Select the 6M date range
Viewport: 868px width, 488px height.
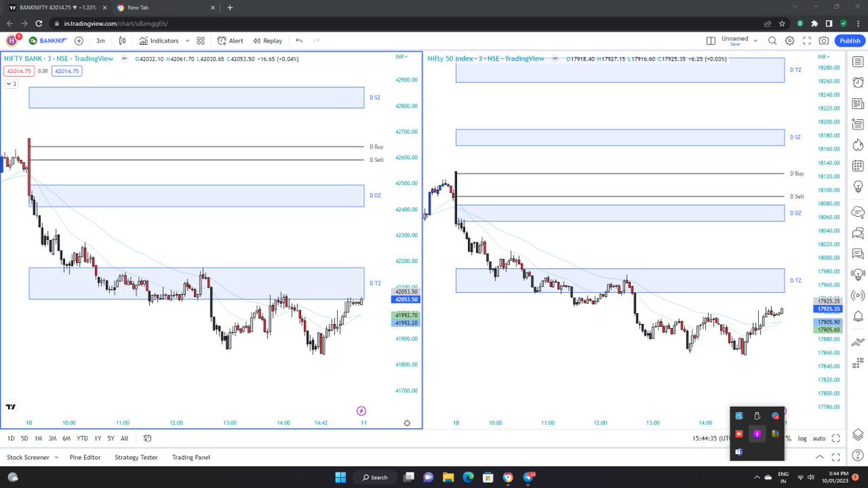[67, 438]
